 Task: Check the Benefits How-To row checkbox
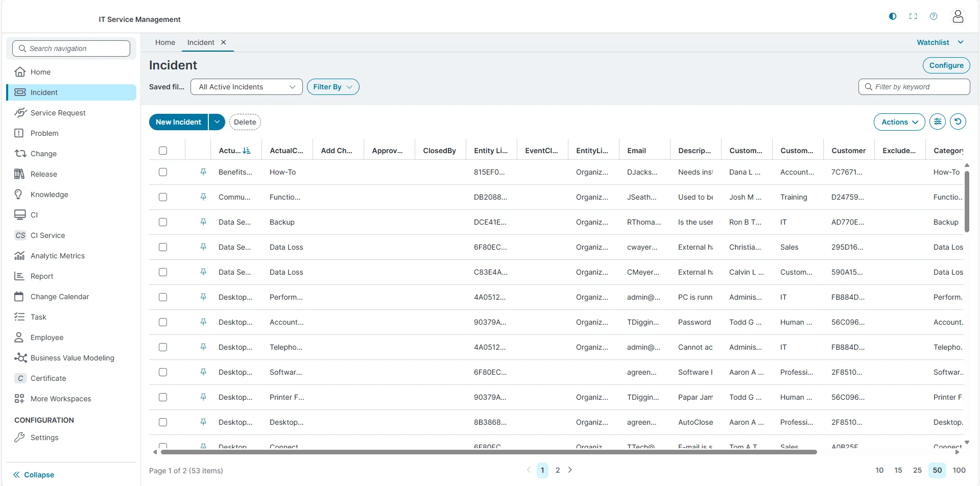(x=163, y=172)
